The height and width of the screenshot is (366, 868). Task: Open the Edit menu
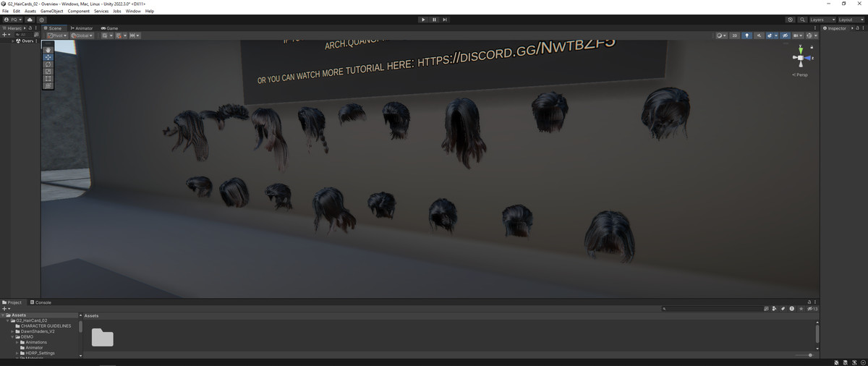(17, 11)
